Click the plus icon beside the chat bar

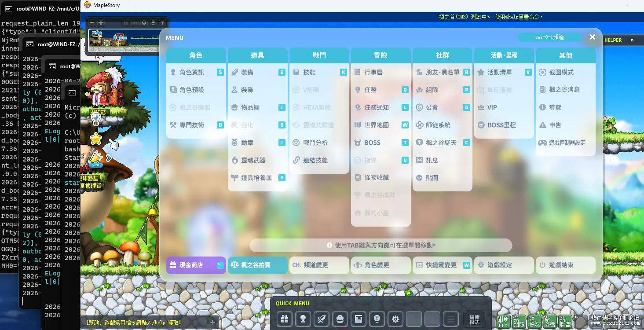212,322
